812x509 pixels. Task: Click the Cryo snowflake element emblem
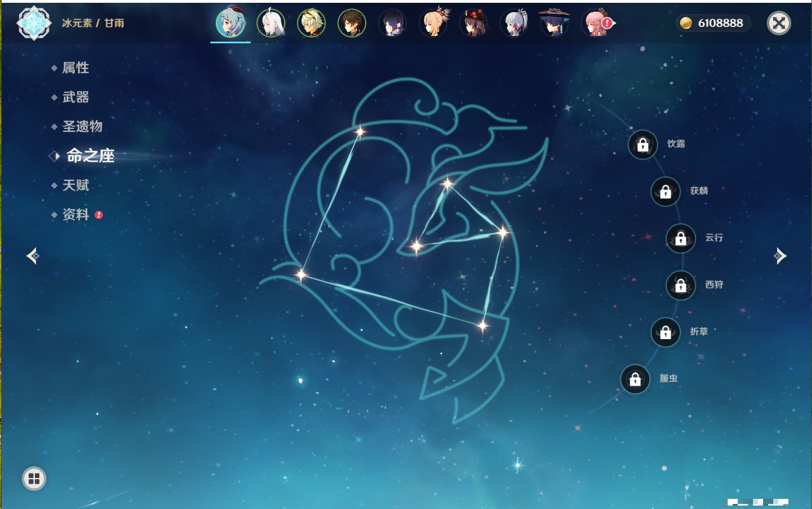coord(34,23)
